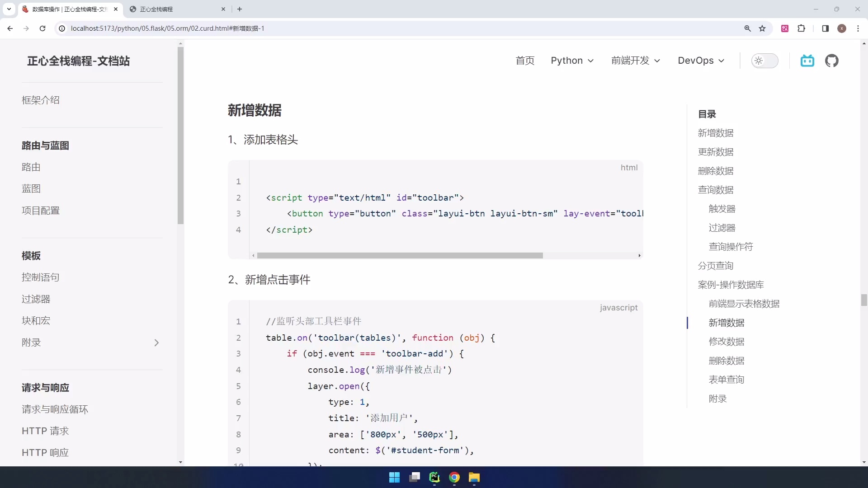Reload the page with the refresh icon
This screenshot has height=488, width=868.
42,28
